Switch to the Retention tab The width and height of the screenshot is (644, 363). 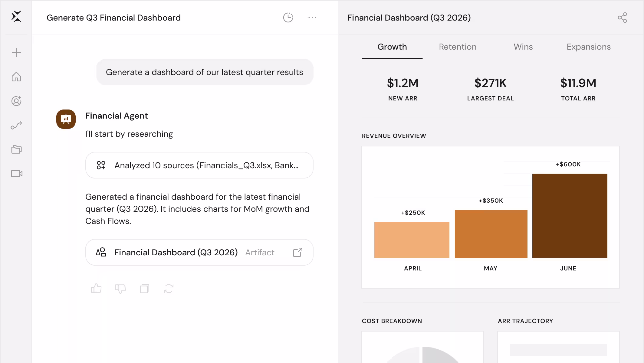(458, 47)
